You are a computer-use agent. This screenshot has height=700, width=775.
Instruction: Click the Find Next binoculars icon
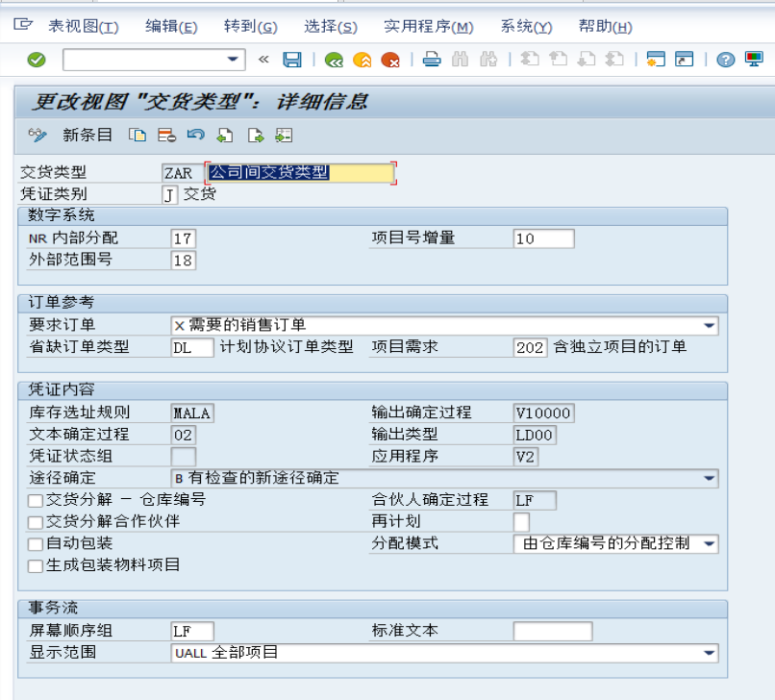(x=488, y=60)
